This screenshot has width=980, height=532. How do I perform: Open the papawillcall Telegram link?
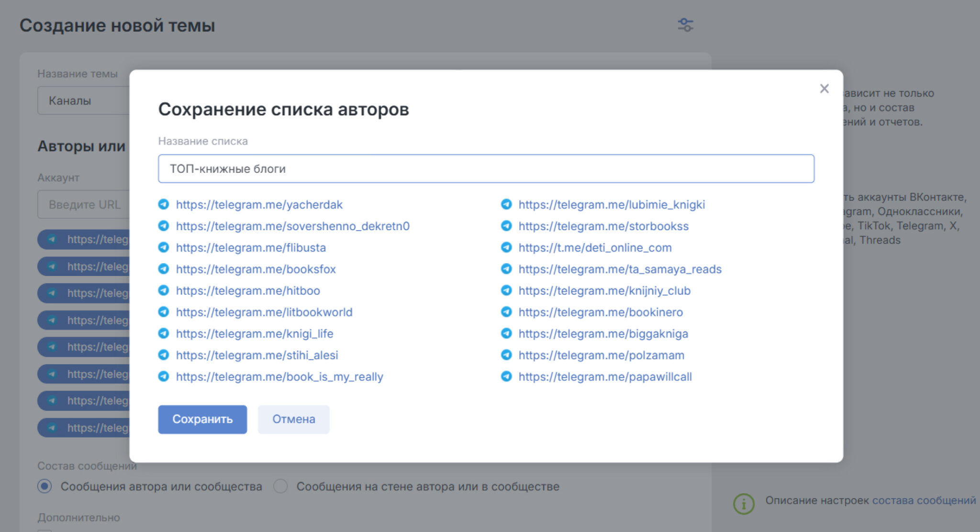(x=605, y=377)
